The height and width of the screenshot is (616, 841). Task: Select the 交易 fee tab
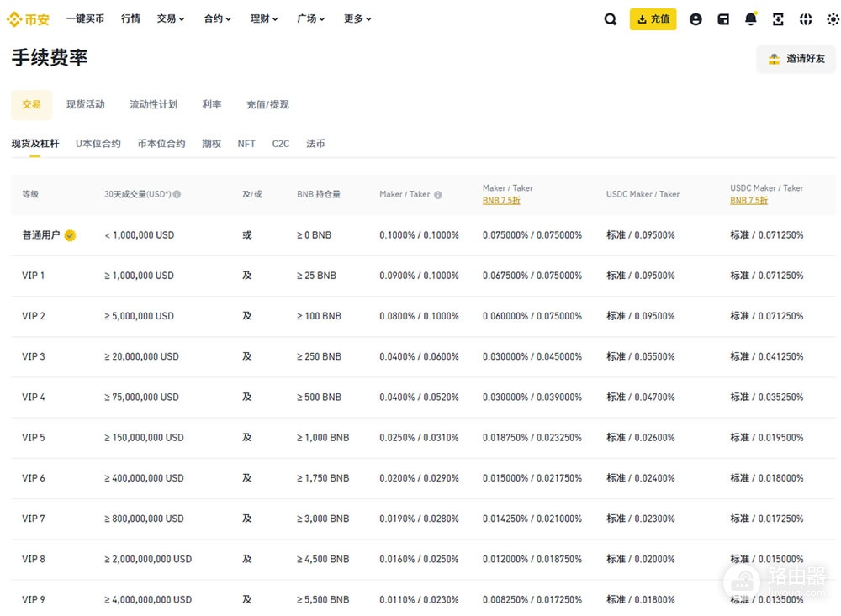(32, 104)
